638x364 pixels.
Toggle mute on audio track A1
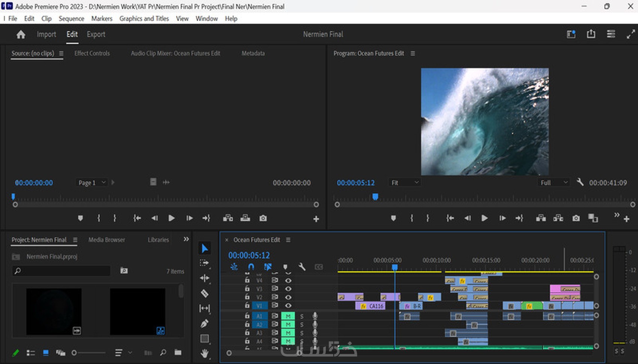click(288, 316)
